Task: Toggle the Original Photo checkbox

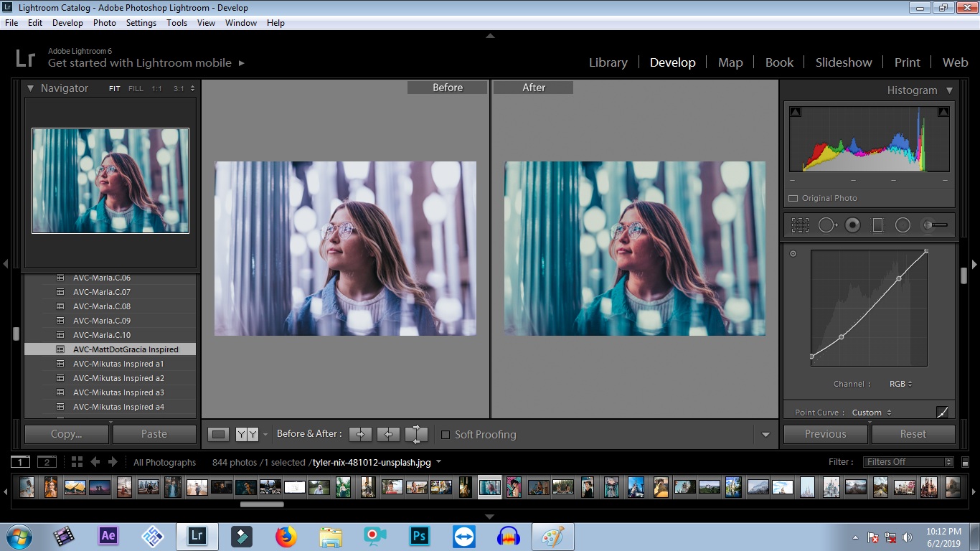Action: point(793,198)
